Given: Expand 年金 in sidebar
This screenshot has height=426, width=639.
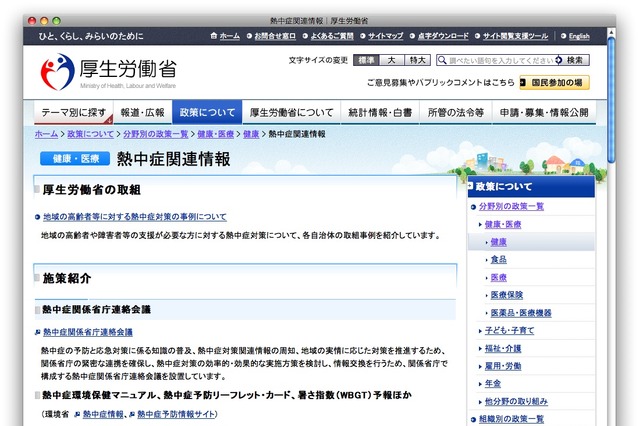Looking at the screenshot, I should point(480,384).
